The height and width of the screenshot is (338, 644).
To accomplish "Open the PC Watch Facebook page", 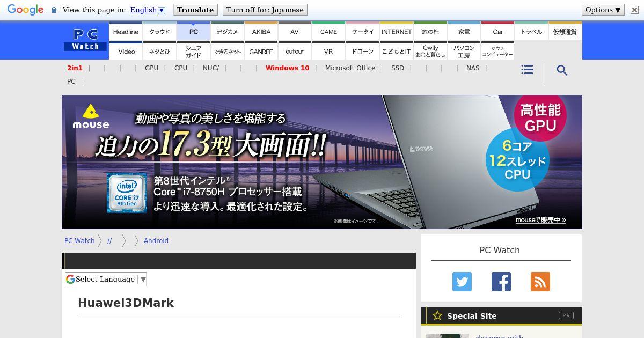I will tap(501, 282).
